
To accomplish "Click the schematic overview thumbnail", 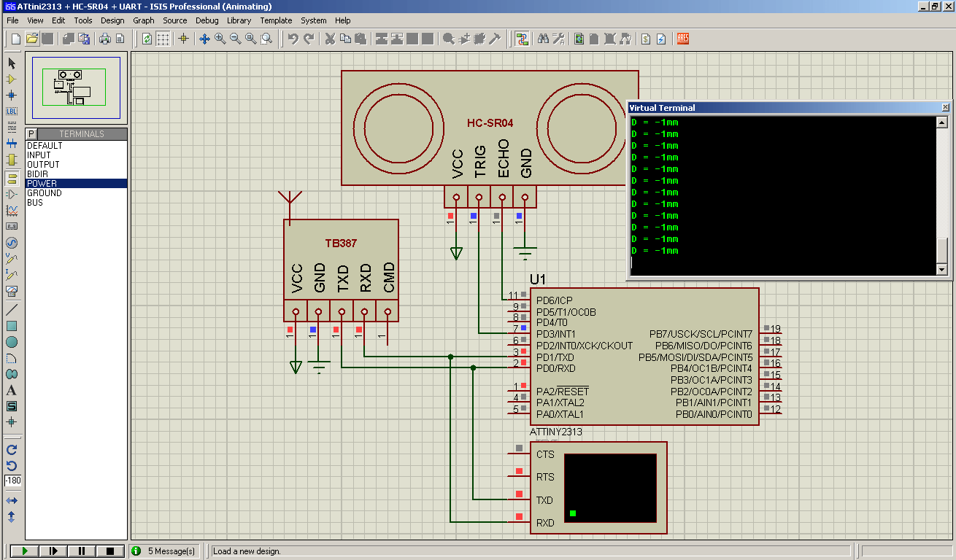I will (x=76, y=87).
